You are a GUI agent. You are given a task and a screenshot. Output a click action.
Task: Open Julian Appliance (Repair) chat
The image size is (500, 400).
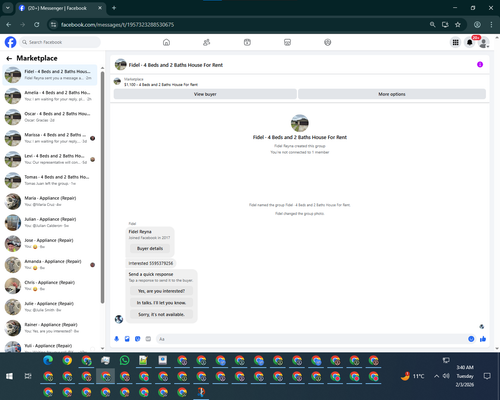50,222
